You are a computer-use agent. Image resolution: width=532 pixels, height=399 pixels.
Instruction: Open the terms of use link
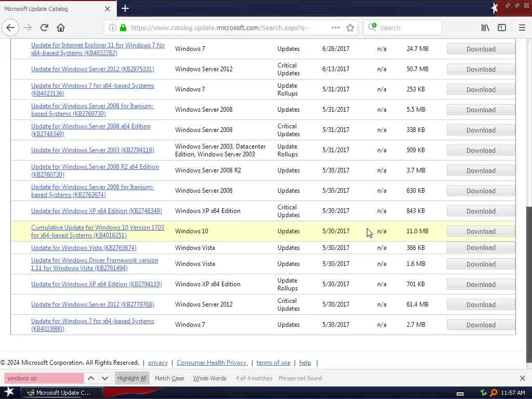click(273, 363)
